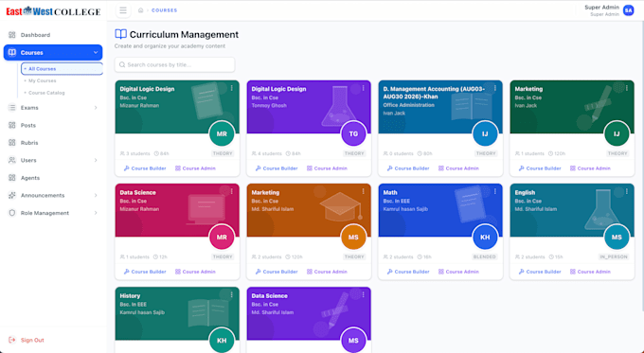The image size is (644, 353).
Task: Expand the Users sidebar section
Action: (96, 160)
